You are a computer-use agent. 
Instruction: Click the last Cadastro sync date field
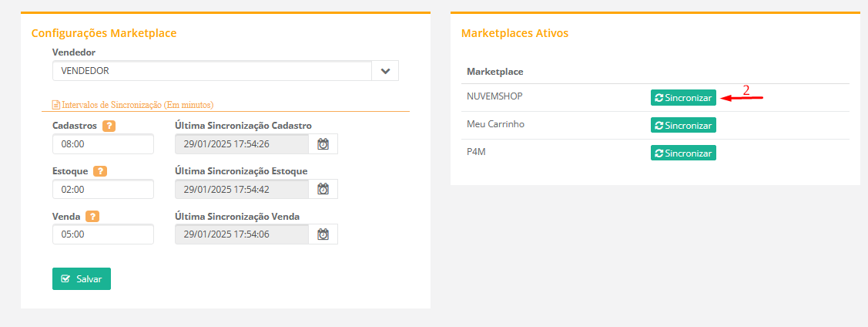(x=242, y=144)
